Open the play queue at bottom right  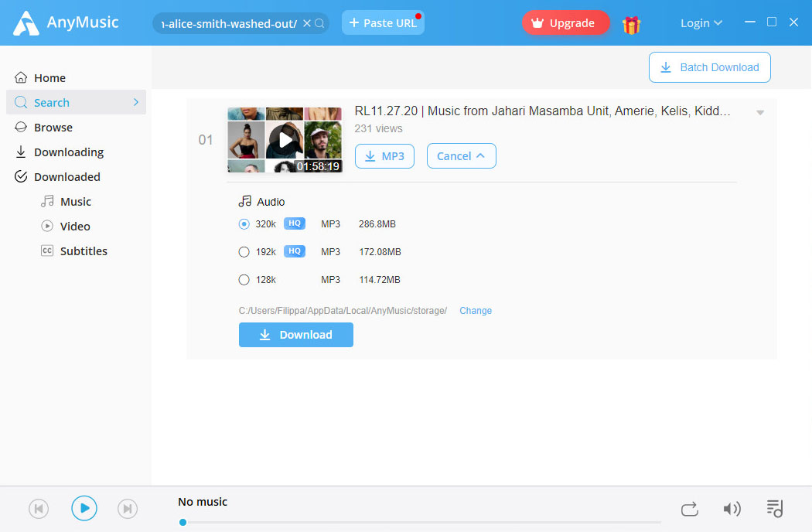point(775,508)
